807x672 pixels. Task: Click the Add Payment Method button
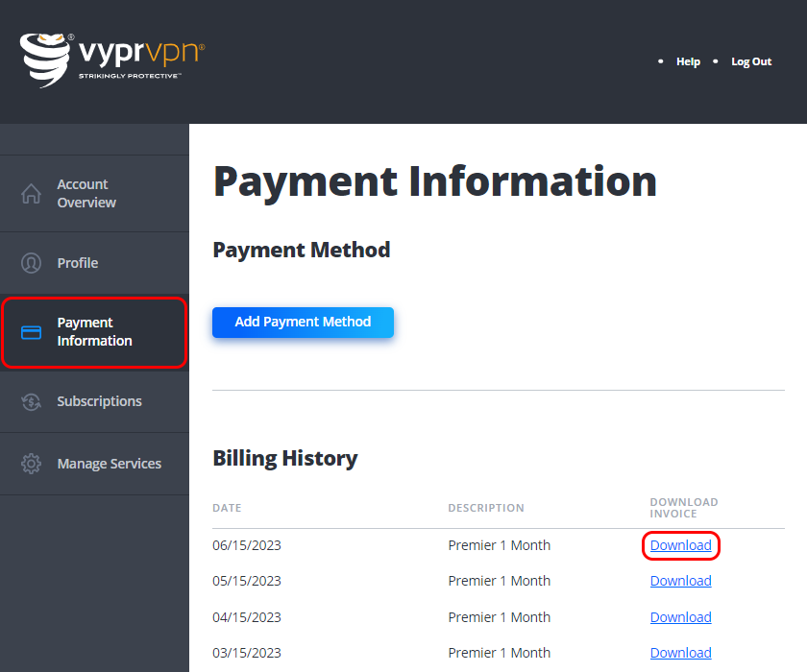click(303, 323)
